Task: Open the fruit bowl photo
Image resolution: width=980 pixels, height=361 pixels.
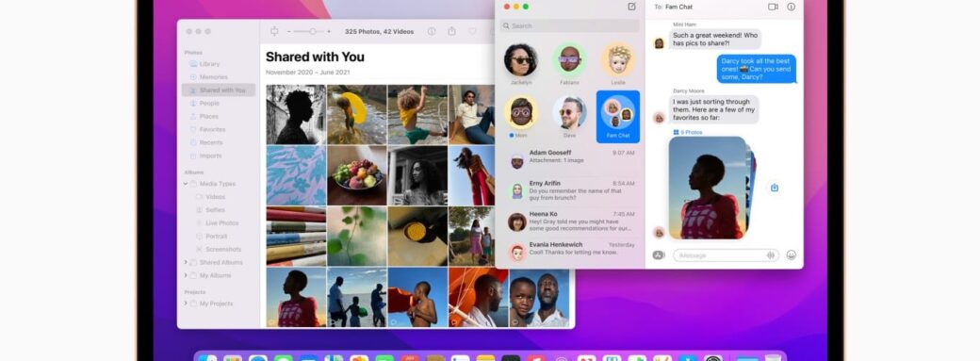Action: pyautogui.click(x=356, y=176)
